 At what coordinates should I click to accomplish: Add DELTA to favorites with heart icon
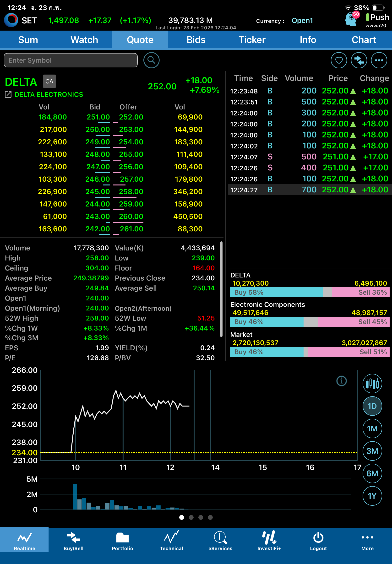(x=339, y=60)
